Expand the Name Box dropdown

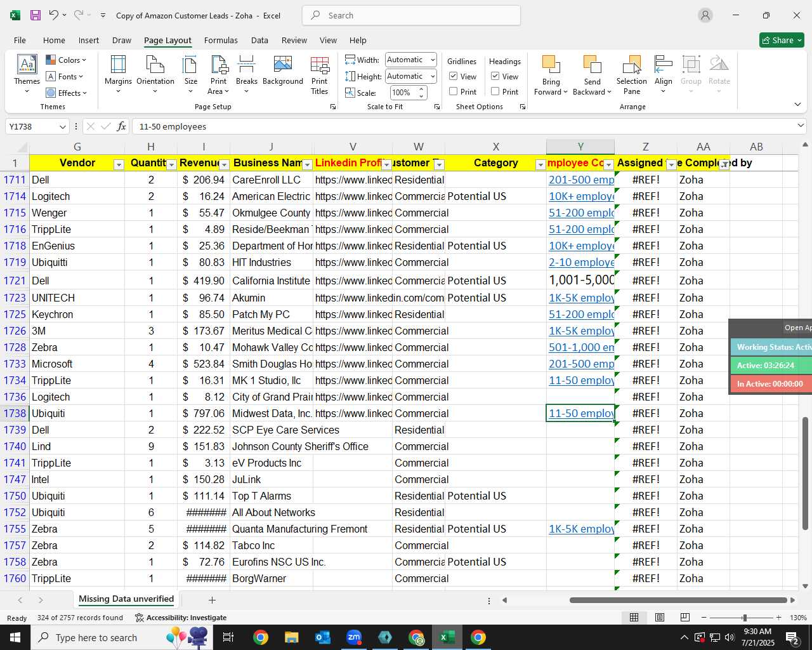coord(62,127)
